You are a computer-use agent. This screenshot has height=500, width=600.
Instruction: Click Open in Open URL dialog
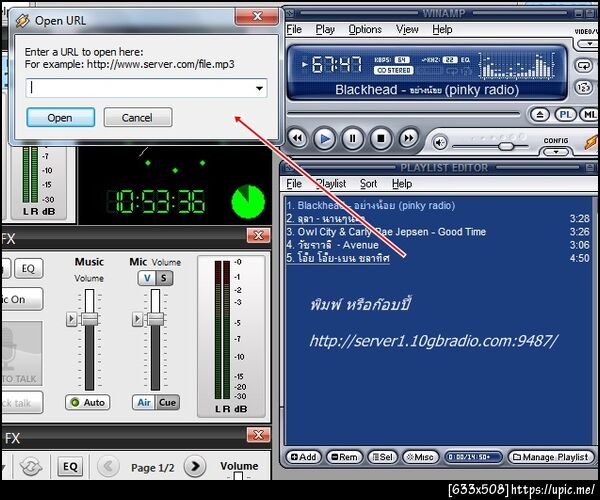[x=60, y=117]
